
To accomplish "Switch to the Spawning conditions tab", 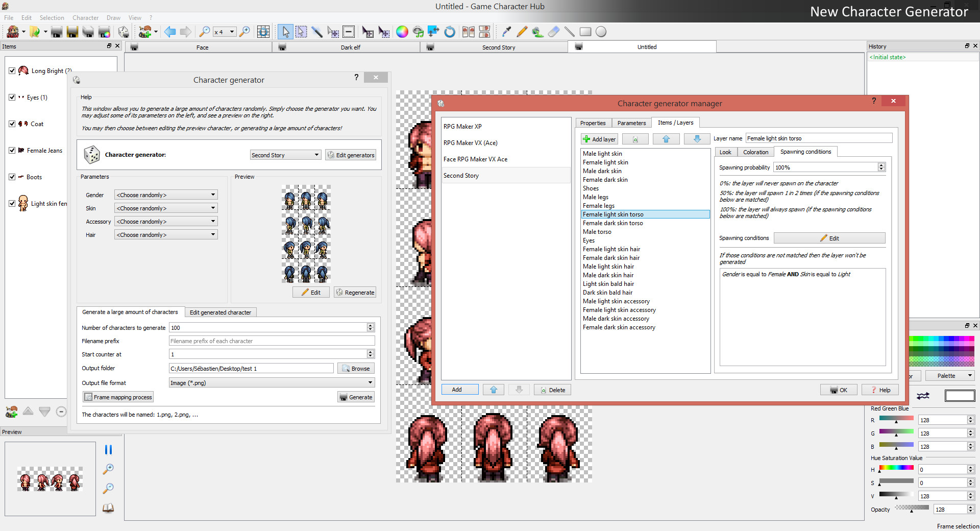I will pyautogui.click(x=805, y=152).
